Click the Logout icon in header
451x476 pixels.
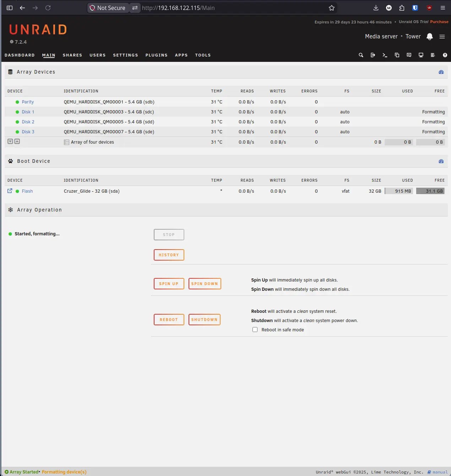tap(373, 55)
